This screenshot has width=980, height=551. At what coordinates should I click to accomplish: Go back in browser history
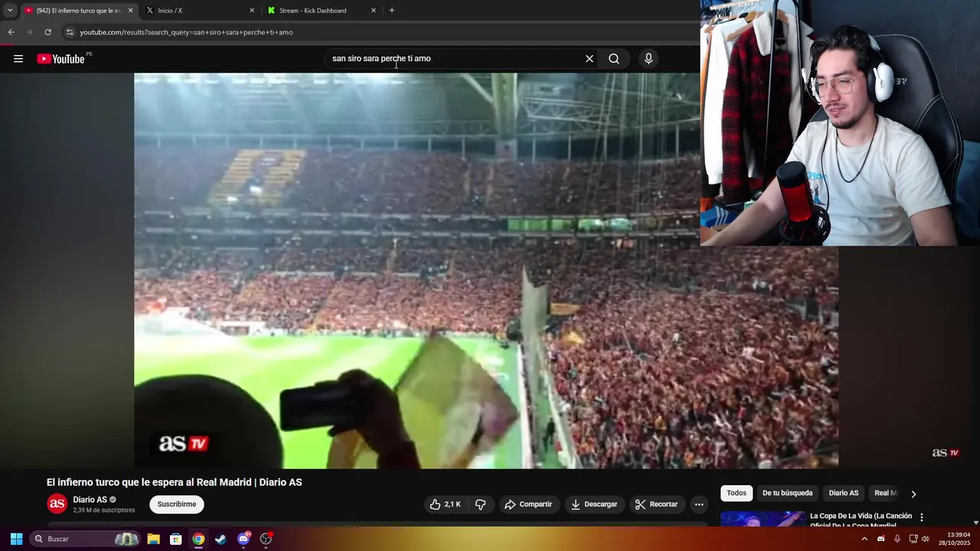(11, 32)
